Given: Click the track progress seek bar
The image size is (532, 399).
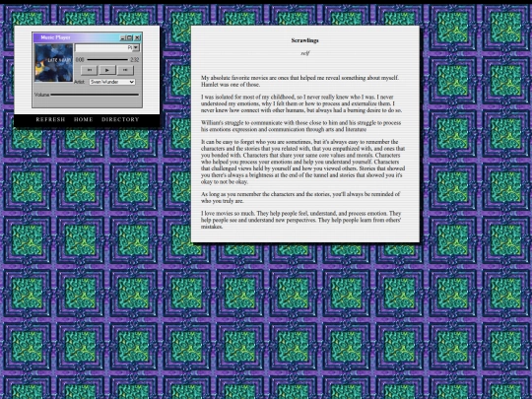Looking at the screenshot, I should click(107, 60).
